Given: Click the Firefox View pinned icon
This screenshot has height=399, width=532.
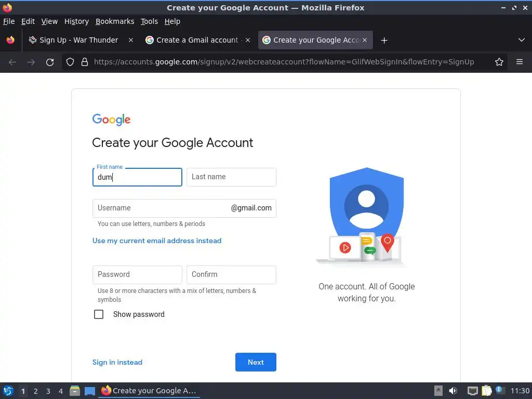Looking at the screenshot, I should pyautogui.click(x=10, y=40).
